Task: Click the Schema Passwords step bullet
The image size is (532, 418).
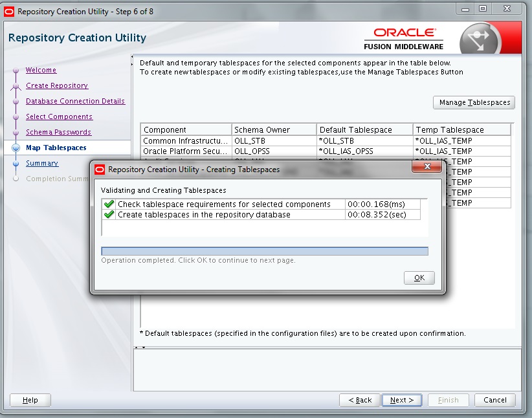Action: point(16,132)
